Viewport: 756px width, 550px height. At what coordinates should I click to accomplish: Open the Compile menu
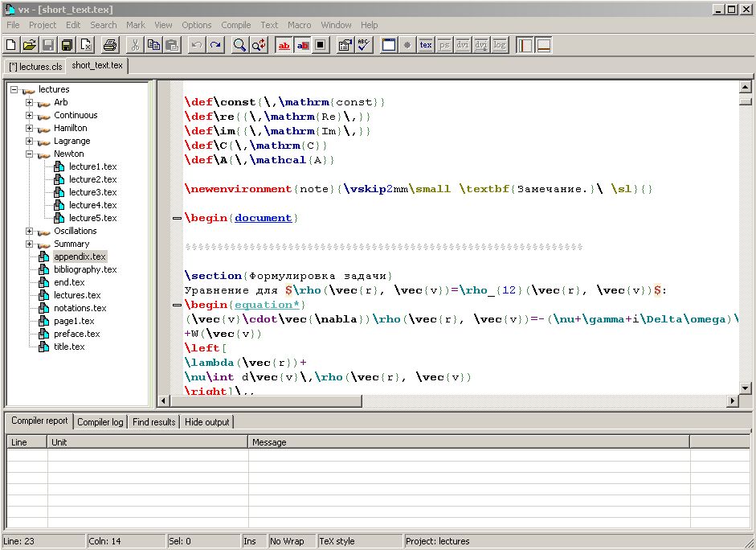click(235, 25)
